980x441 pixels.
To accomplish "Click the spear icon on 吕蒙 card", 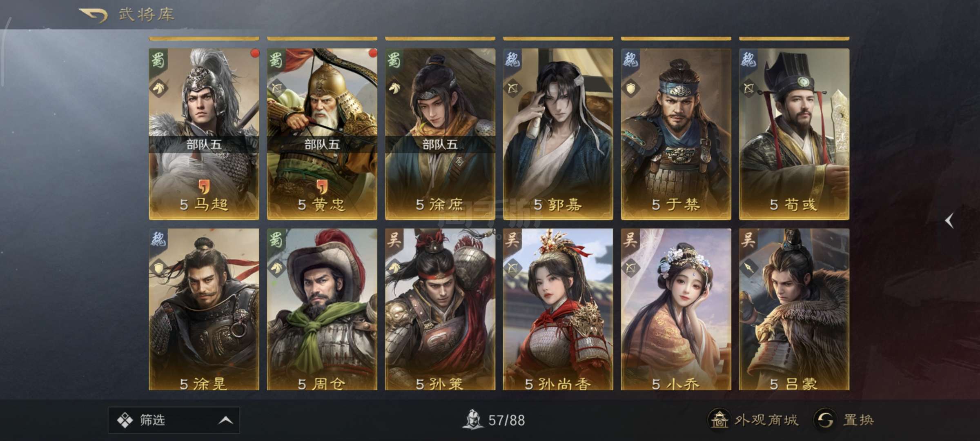I will 748,267.
